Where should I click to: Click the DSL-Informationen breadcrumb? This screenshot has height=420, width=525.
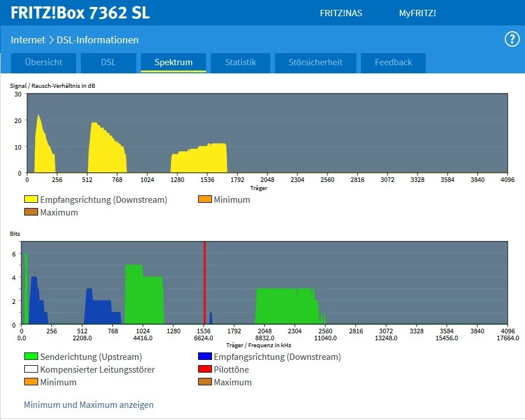[98, 40]
